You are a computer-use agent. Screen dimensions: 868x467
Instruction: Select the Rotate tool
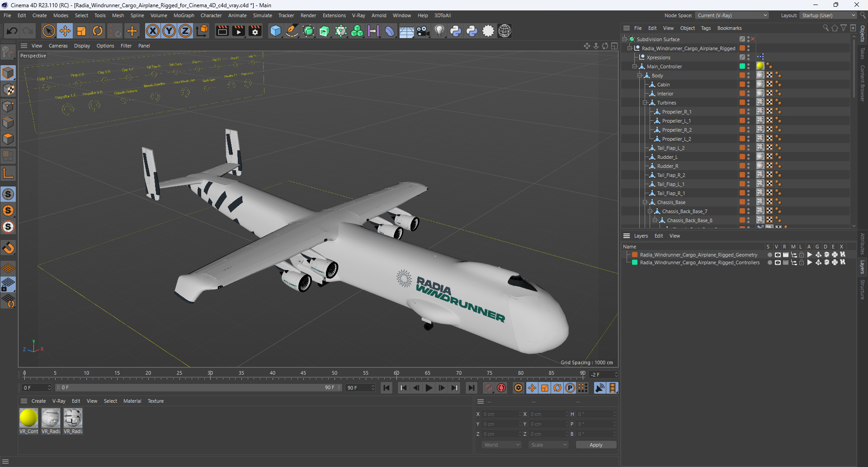point(98,31)
